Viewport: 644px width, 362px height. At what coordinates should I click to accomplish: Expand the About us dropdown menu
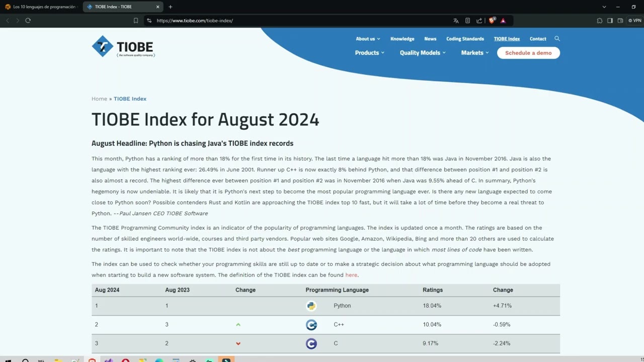(368, 39)
